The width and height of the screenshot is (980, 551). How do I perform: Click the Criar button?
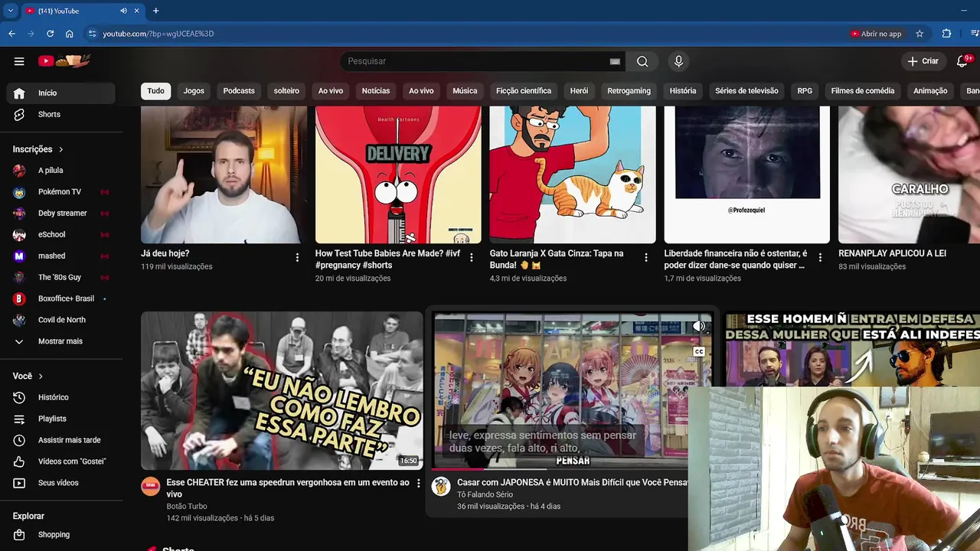(x=923, y=61)
